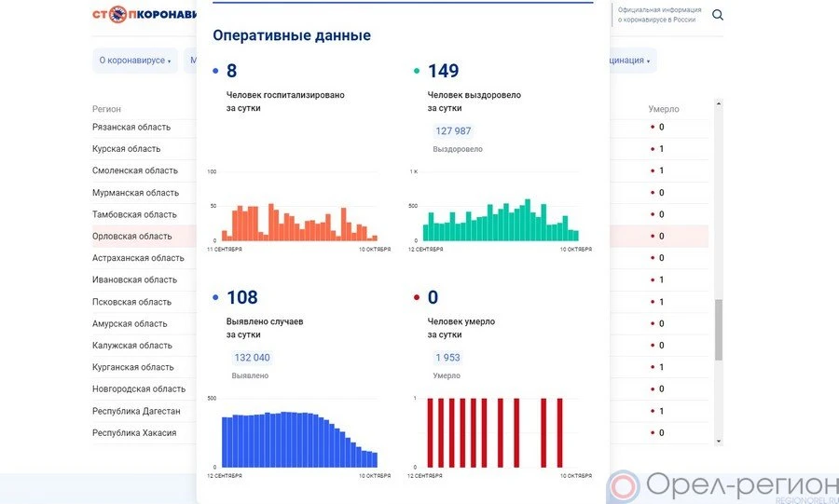Choose Республика Дагестан in region list
The width and height of the screenshot is (839, 504).
[136, 411]
